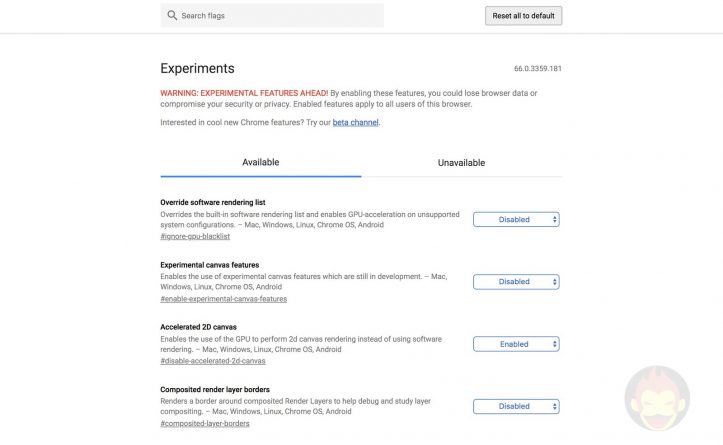Image resolution: width=723 pixels, height=445 pixels.
Task: Click the #ignore-gpu-blacklist anchor link
Action: (x=195, y=236)
